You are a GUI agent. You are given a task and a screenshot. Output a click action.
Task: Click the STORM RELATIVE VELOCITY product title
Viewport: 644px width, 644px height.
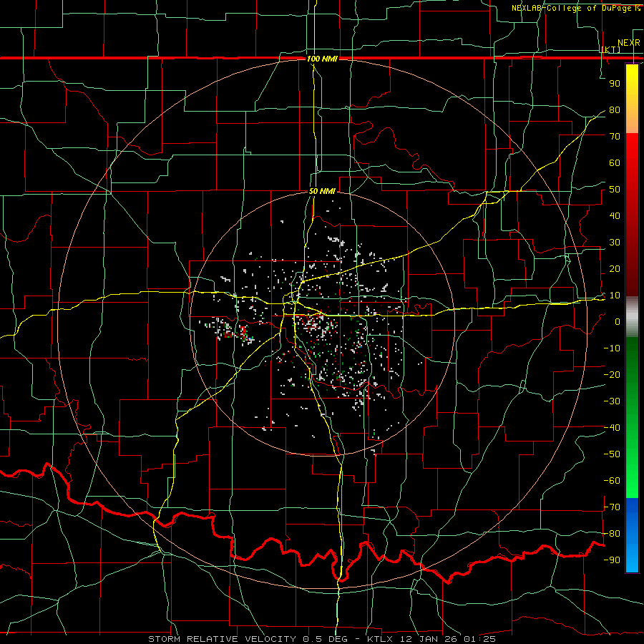click(x=223, y=639)
